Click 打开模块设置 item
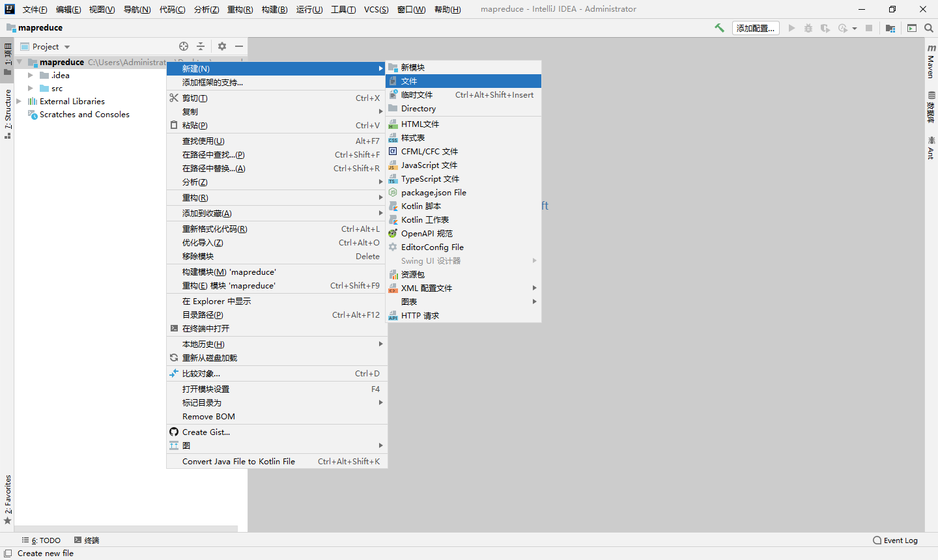 point(277,389)
